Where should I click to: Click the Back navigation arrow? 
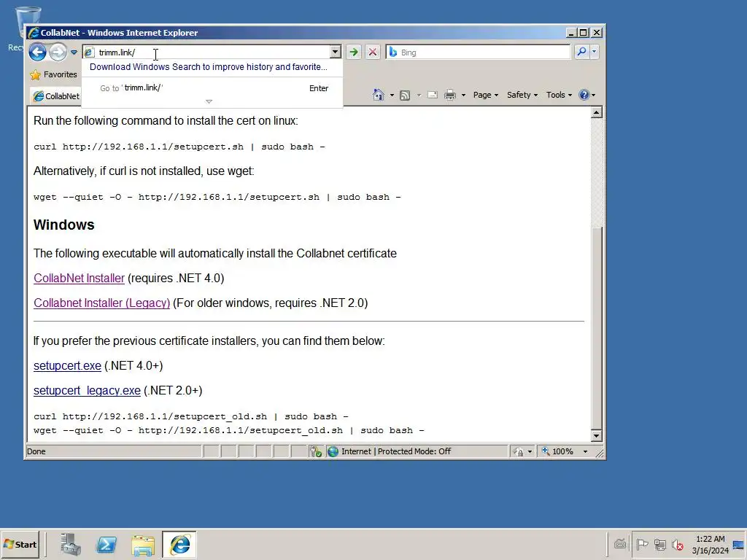click(x=38, y=52)
